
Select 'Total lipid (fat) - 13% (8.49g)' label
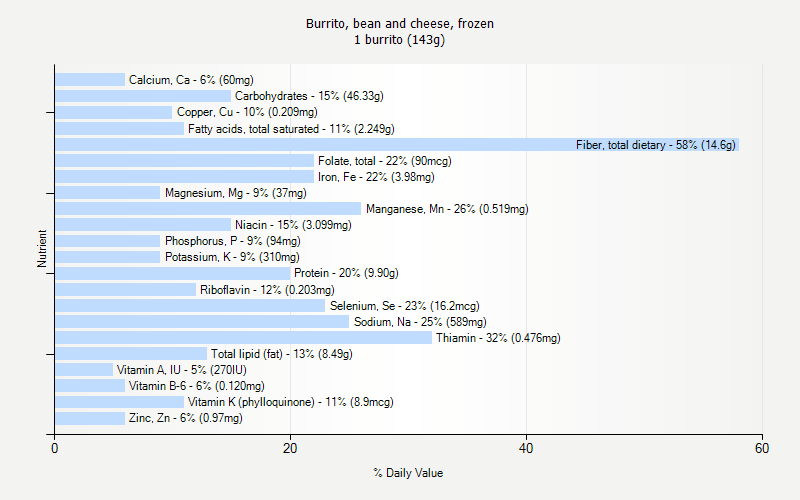coord(282,354)
